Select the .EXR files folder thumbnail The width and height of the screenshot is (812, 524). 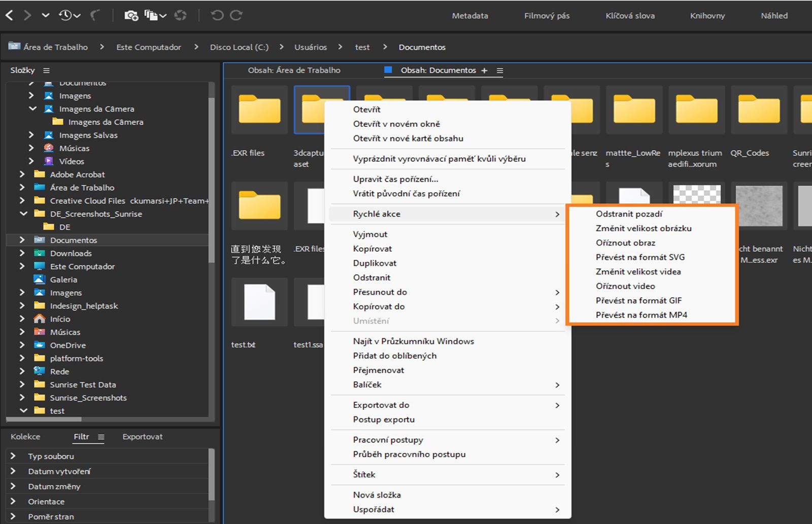259,109
